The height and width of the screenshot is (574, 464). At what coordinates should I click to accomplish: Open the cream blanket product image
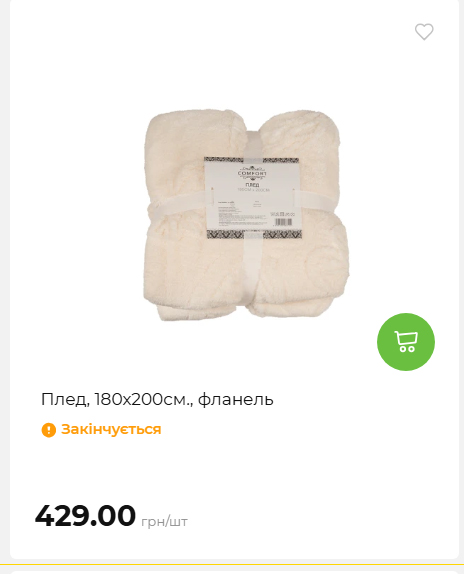[246, 215]
